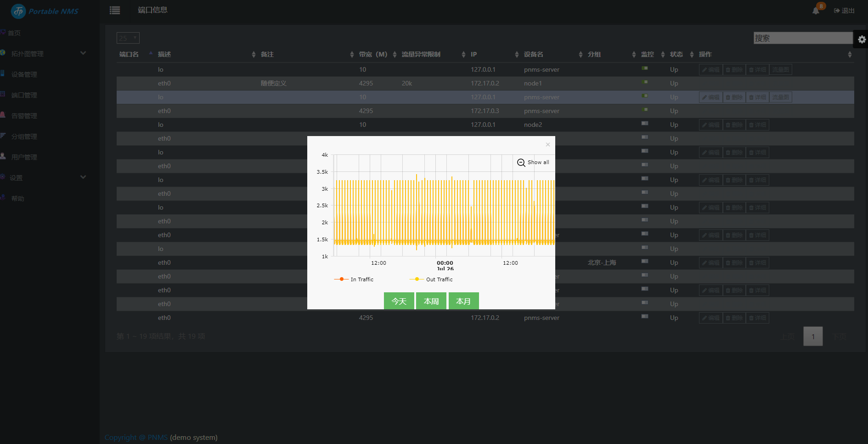This screenshot has width=868, height=444.
Task: Click the 北京-上海 group cell
Action: pos(602,263)
